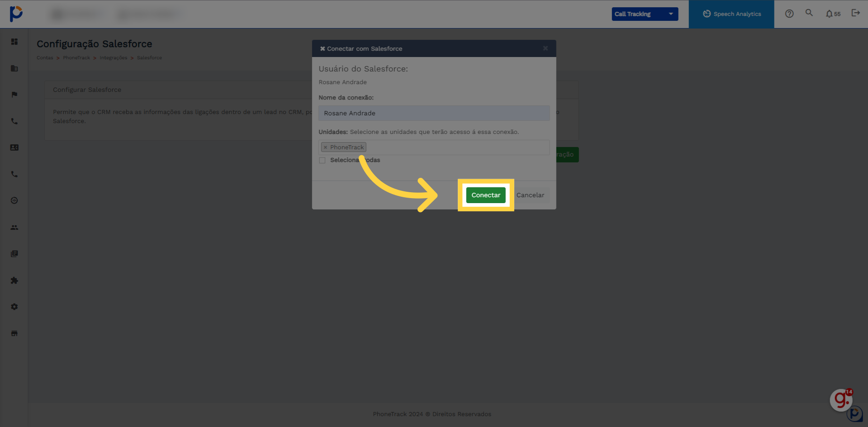The height and width of the screenshot is (427, 868).
Task: Open the flag icon in sidebar
Action: coord(14,95)
